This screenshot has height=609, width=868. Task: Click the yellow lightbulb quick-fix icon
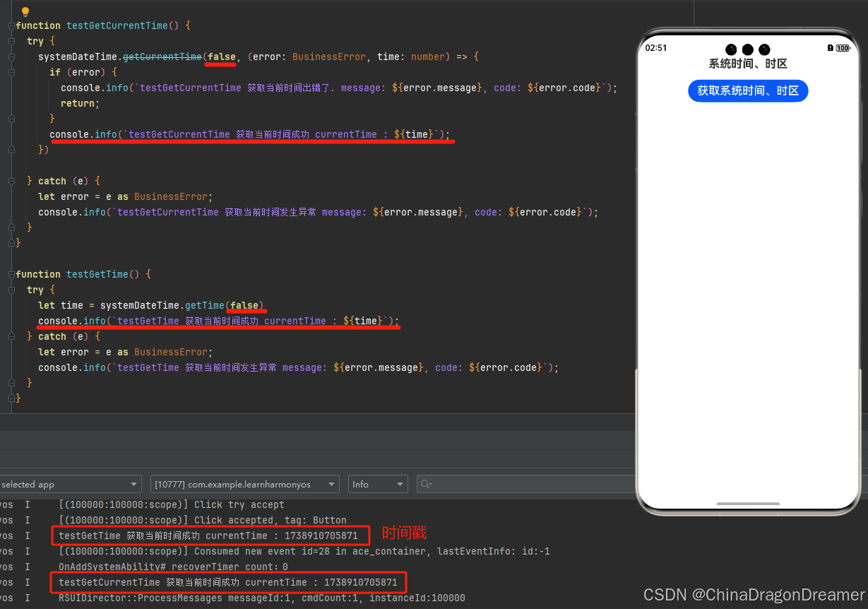coord(25,11)
